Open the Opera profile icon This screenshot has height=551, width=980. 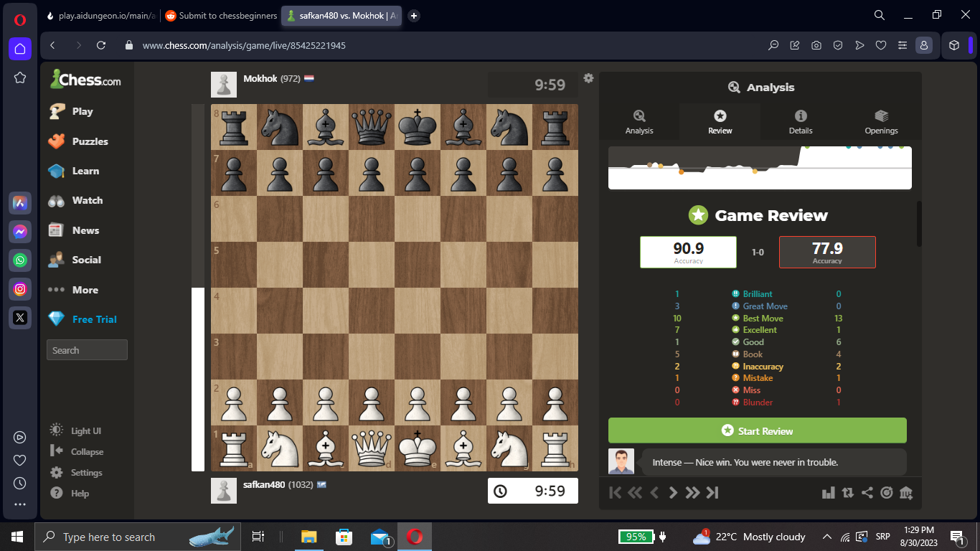[924, 45]
